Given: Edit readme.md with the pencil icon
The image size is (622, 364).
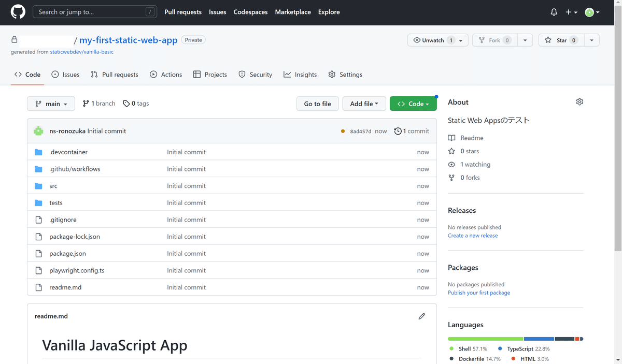Looking at the screenshot, I should (421, 316).
